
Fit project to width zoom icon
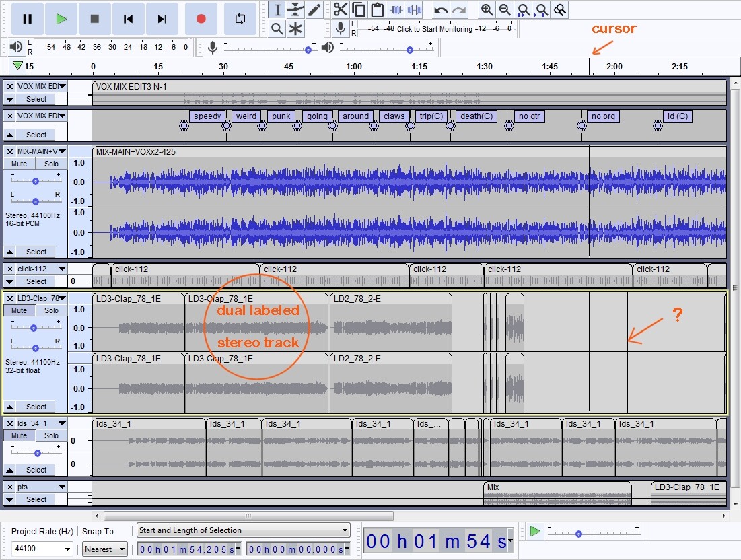542,10
